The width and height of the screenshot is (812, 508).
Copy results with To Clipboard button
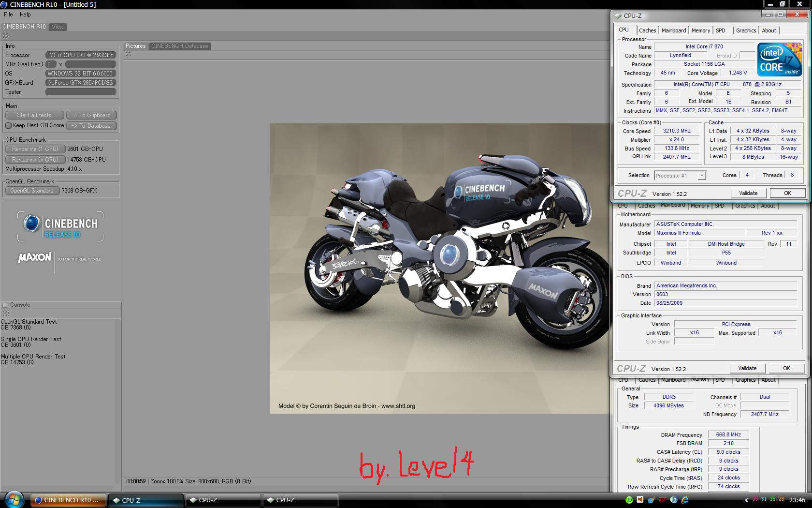[91, 115]
